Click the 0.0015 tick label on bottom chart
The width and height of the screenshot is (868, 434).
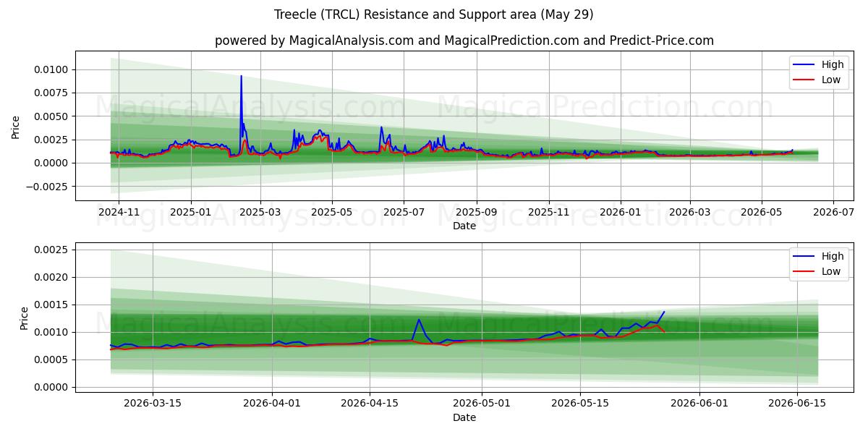click(51, 305)
